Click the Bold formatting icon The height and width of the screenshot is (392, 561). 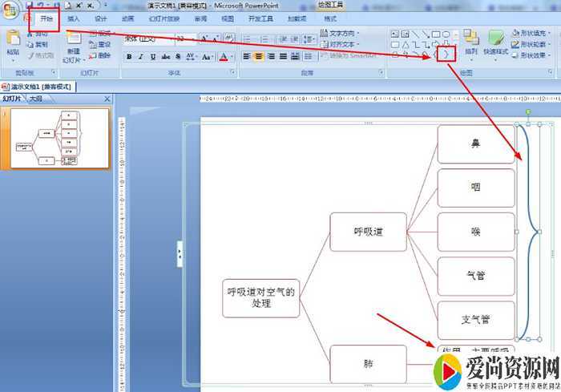pos(129,57)
